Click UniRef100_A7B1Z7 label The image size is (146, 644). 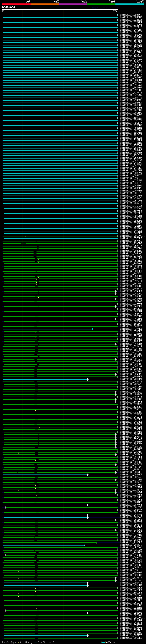tap(131, 405)
